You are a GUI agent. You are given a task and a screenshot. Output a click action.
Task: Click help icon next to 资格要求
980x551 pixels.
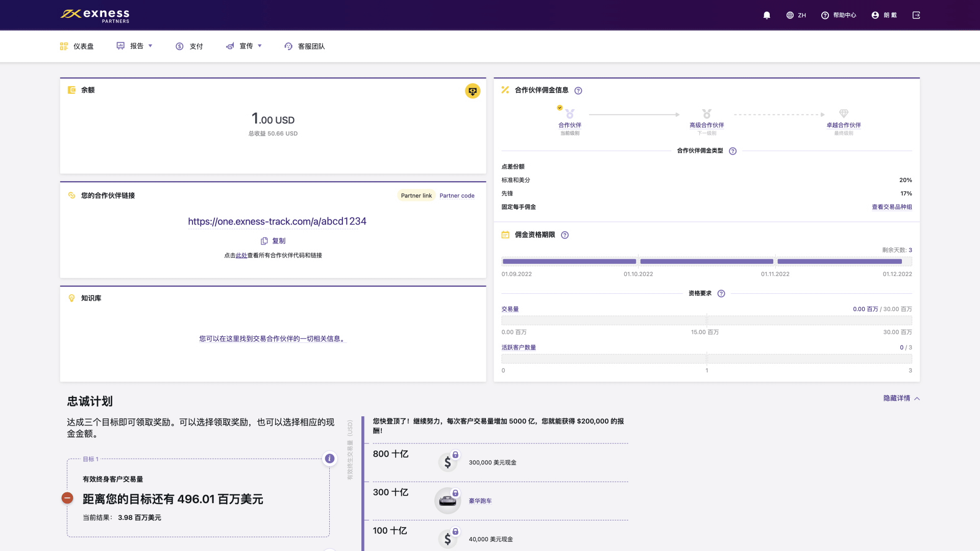[x=721, y=294]
